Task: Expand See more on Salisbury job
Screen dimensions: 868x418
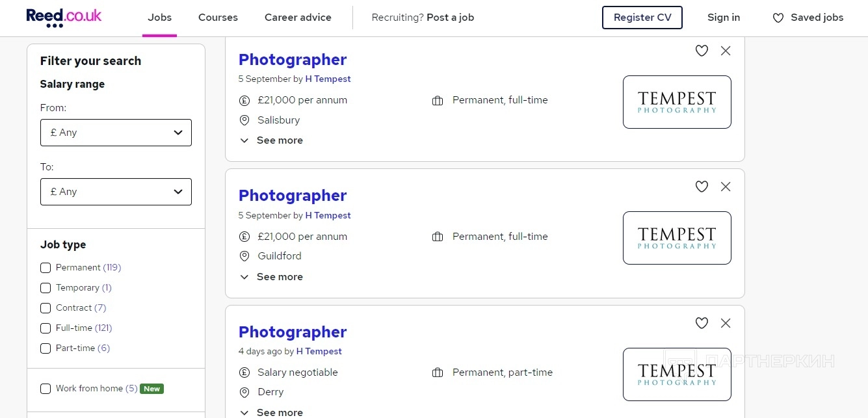Action: point(272,140)
